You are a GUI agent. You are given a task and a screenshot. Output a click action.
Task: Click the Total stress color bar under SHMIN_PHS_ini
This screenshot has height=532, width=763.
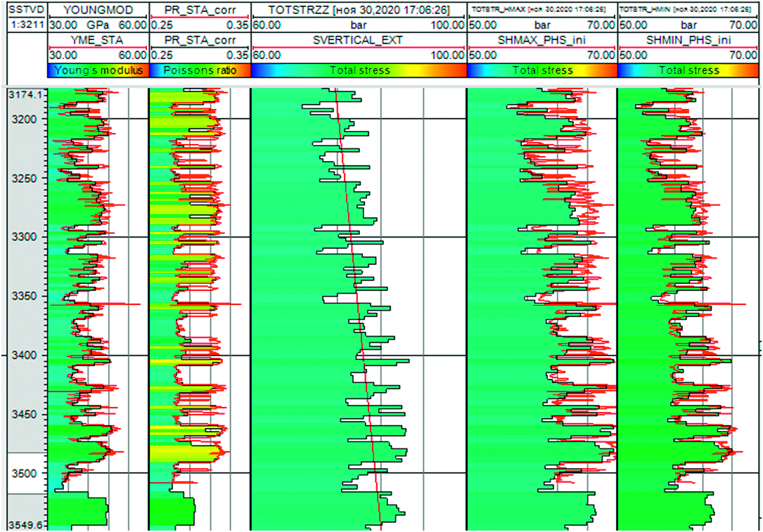click(x=688, y=70)
